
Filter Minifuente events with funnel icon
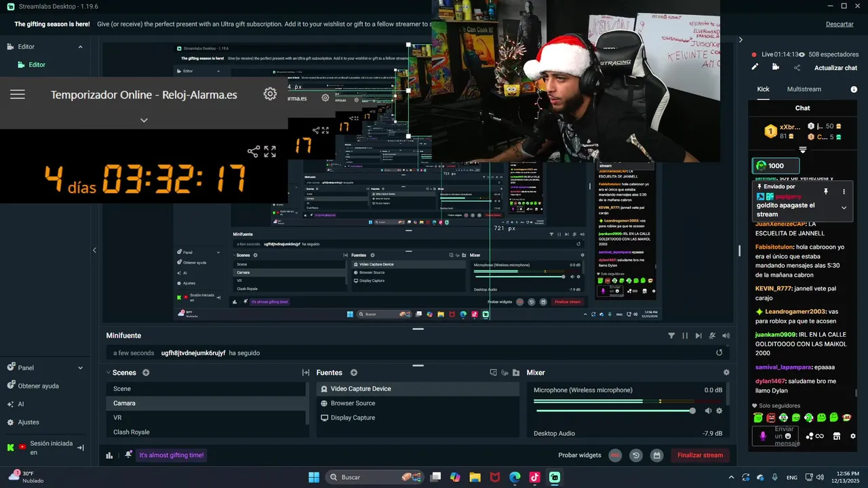tap(671, 335)
